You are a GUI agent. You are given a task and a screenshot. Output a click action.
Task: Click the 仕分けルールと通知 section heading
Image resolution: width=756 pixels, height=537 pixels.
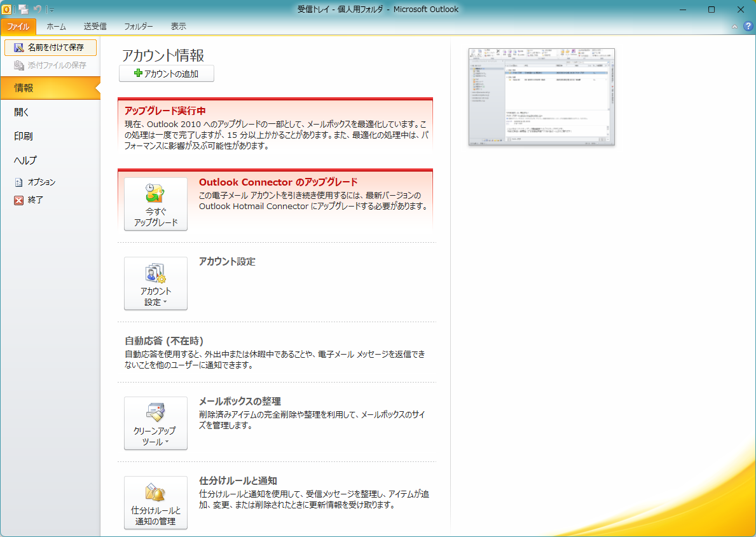(238, 481)
